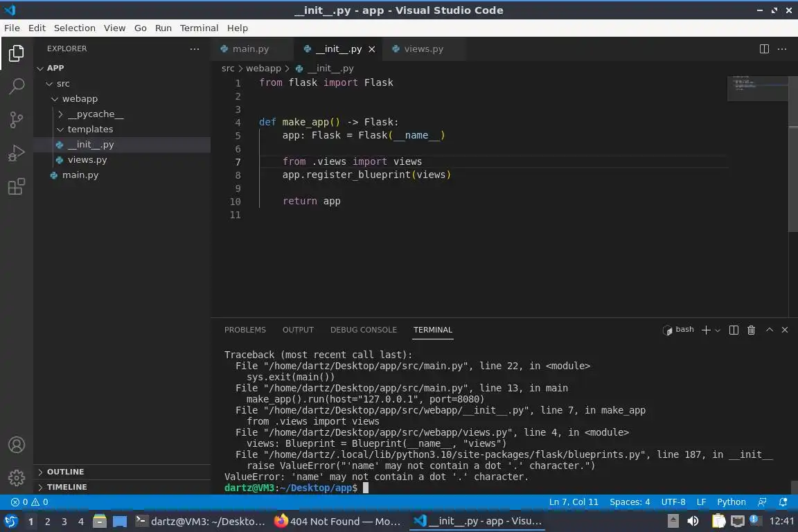Change end of line sequence LF
This screenshot has width=798, height=532.
point(701,502)
